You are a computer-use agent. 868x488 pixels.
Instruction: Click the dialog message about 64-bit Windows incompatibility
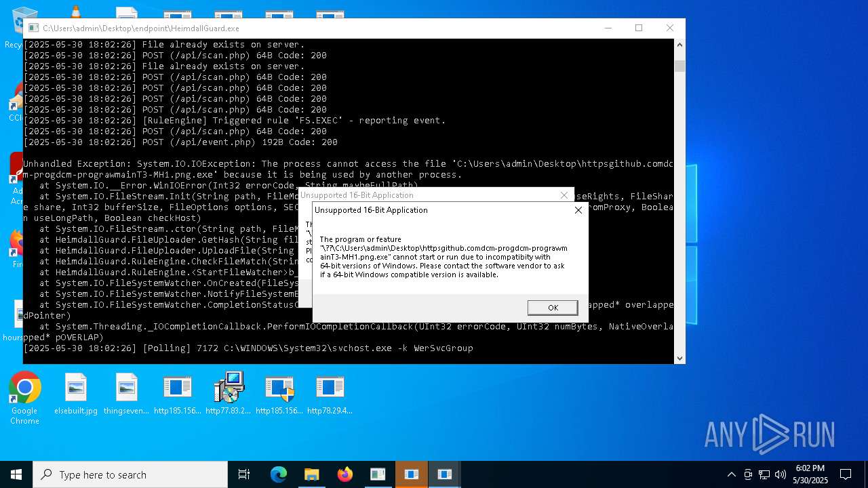point(443,257)
